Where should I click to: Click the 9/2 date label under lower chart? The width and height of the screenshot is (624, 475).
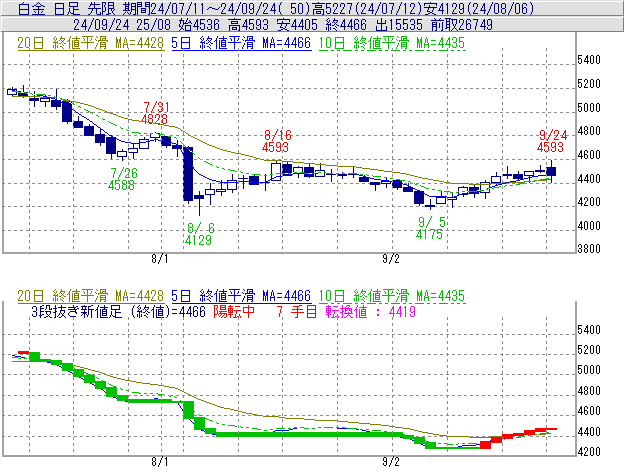[x=391, y=462]
